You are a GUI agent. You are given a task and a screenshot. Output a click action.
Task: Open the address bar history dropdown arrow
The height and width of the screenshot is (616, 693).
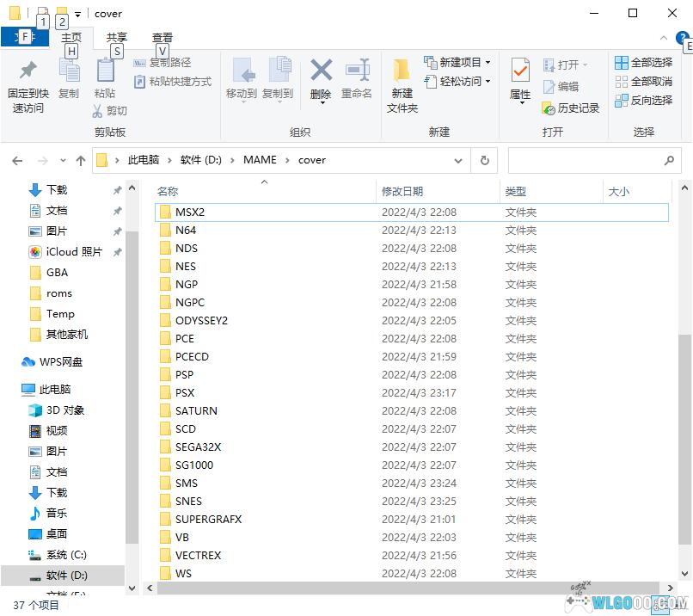click(x=458, y=160)
